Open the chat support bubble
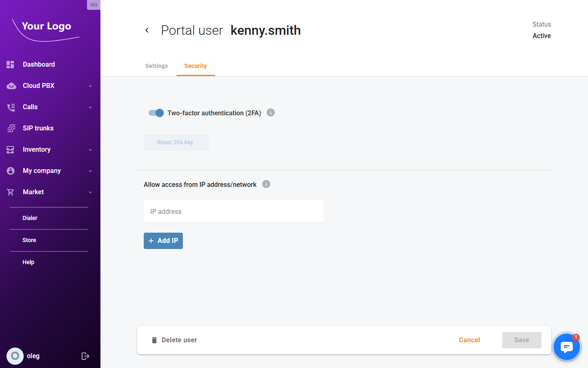 (567, 347)
